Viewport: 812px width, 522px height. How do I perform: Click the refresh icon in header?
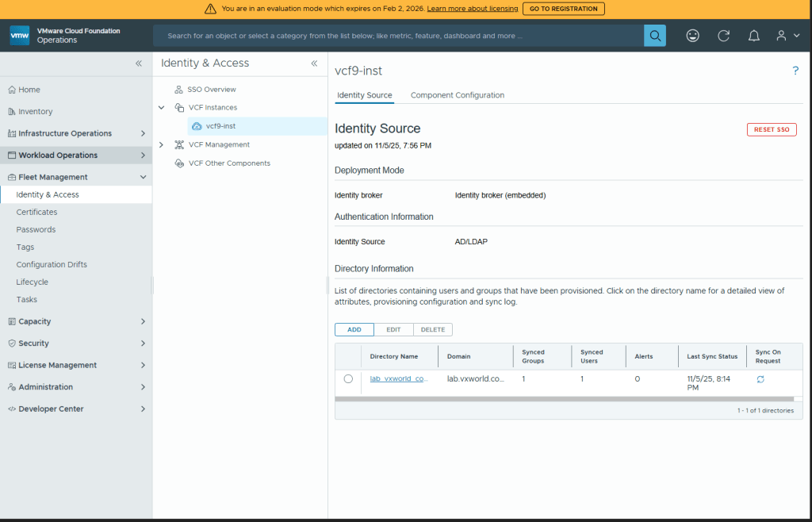point(723,36)
